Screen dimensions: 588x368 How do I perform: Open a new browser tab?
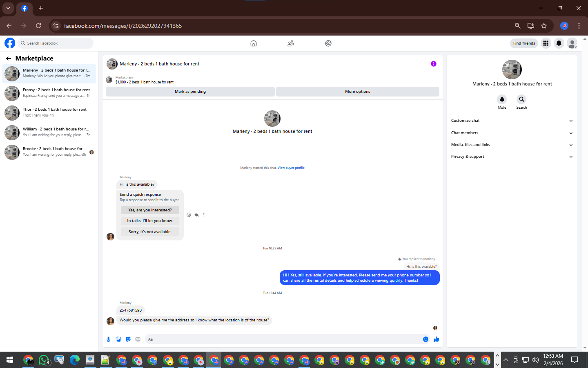[41, 8]
